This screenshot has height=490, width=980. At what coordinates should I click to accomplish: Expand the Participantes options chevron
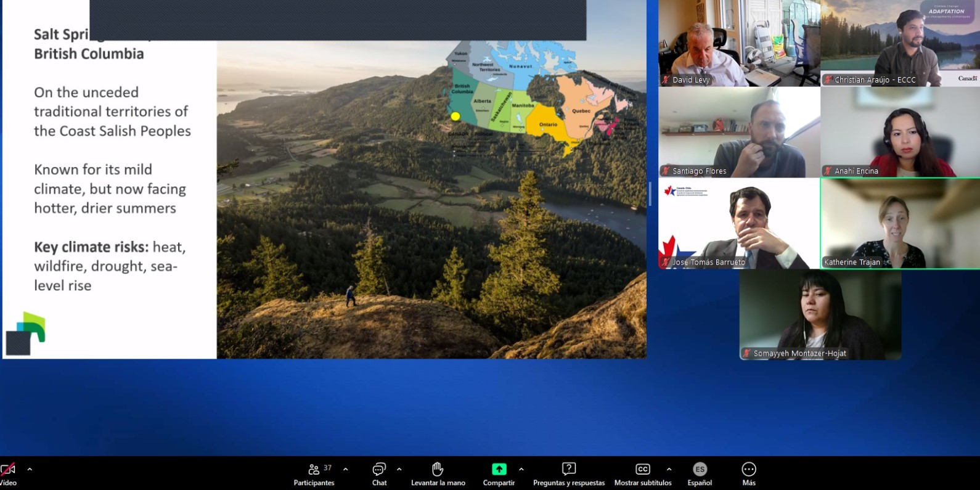[x=345, y=470]
